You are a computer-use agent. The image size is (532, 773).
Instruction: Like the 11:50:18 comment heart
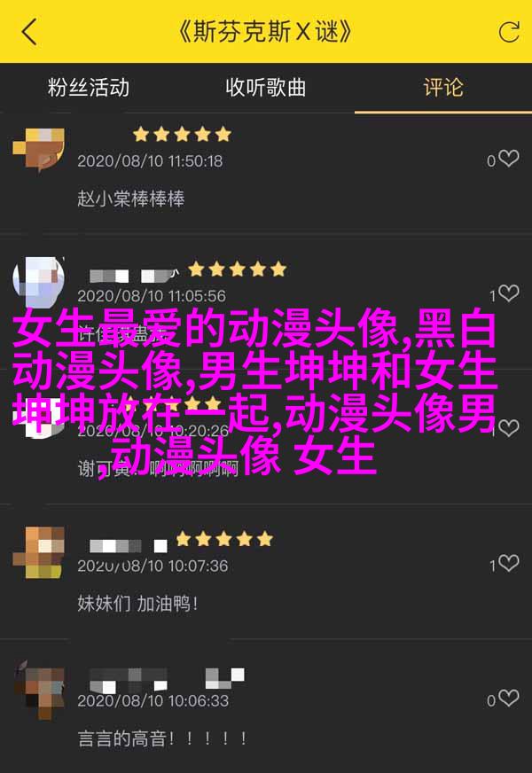(x=509, y=159)
